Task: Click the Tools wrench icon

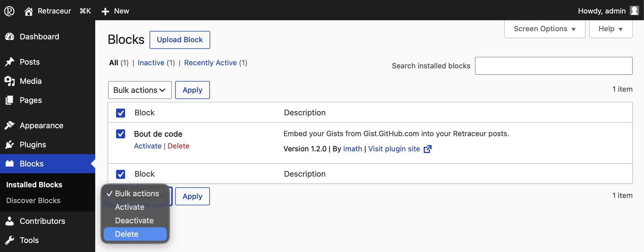Action: tap(10, 240)
